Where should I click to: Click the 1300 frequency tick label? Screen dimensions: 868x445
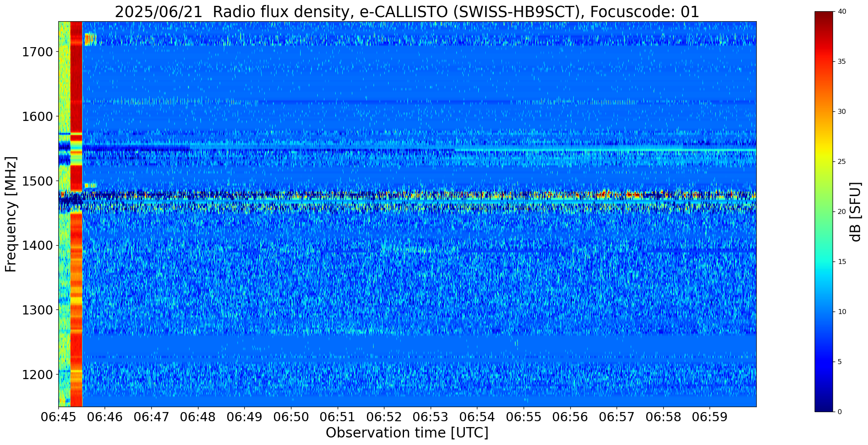coord(37,310)
